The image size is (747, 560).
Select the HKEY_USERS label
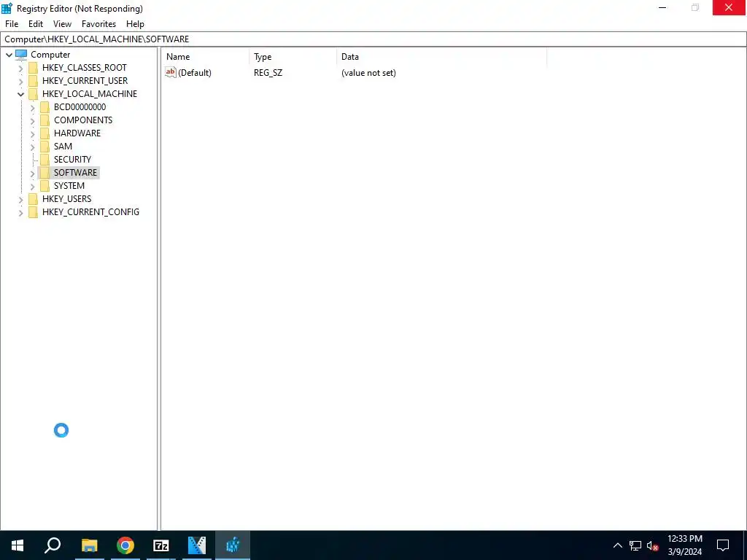[x=66, y=198]
